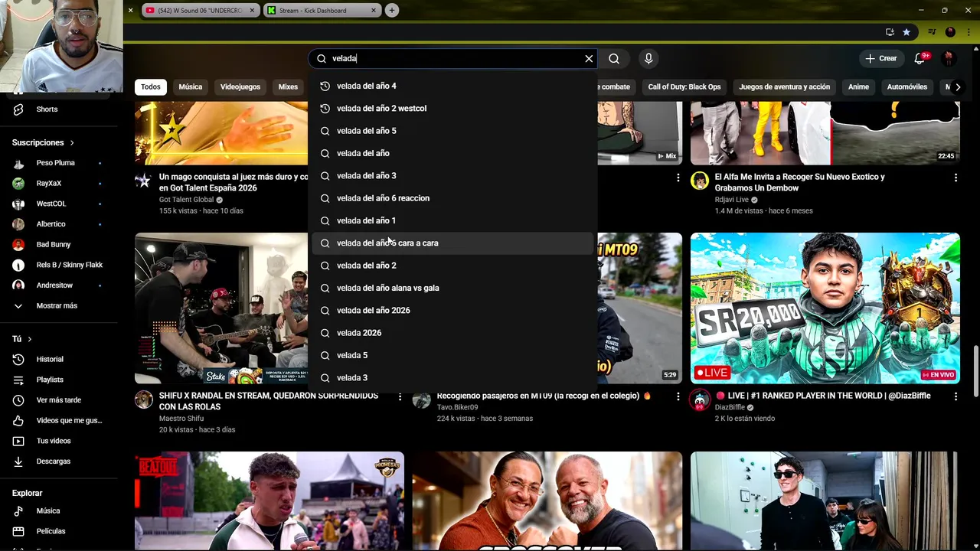Open a new browser tab with plus
The width and height of the screenshot is (980, 551).
pos(391,10)
